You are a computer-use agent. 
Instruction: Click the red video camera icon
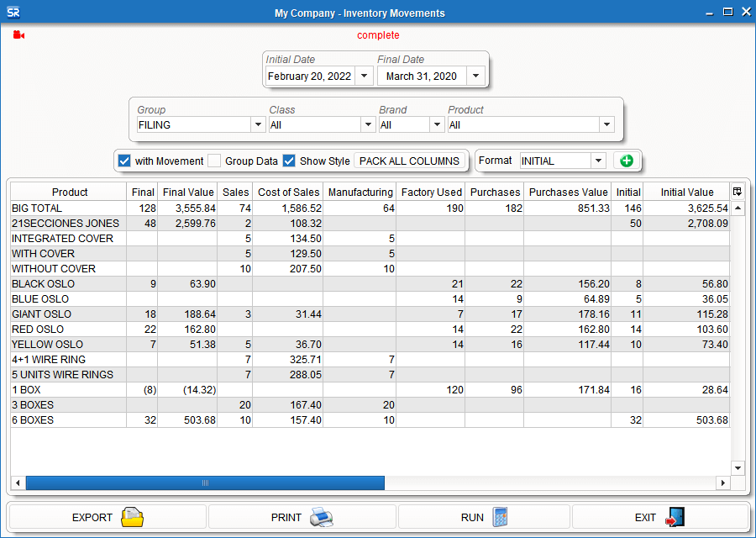point(18,34)
